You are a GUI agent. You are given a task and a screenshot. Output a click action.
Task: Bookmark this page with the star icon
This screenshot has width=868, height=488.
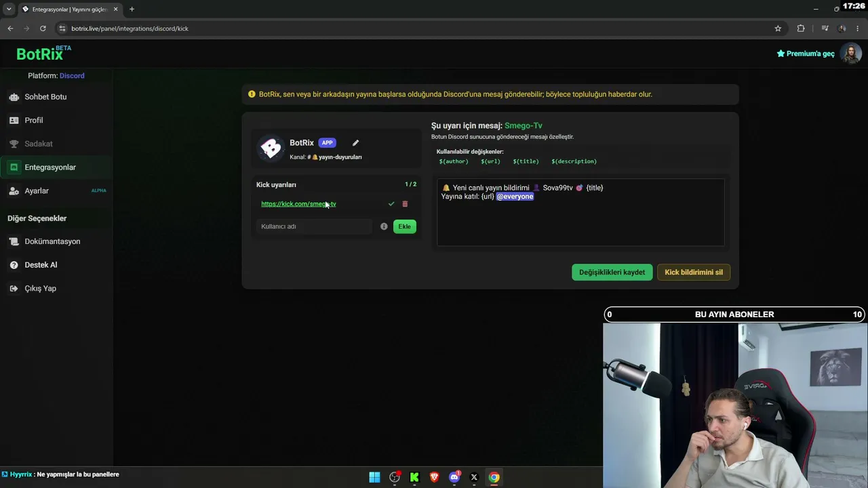click(x=778, y=28)
